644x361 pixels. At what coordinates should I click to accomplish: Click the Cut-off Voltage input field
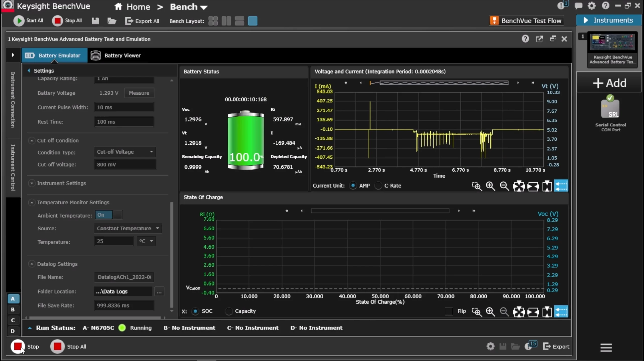pos(125,165)
